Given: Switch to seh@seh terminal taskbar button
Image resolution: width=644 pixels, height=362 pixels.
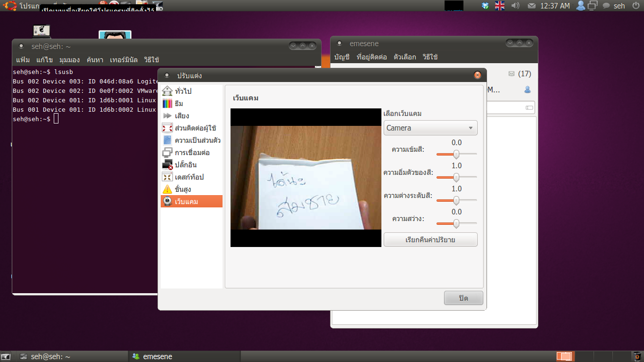Looking at the screenshot, I should pos(73,356).
